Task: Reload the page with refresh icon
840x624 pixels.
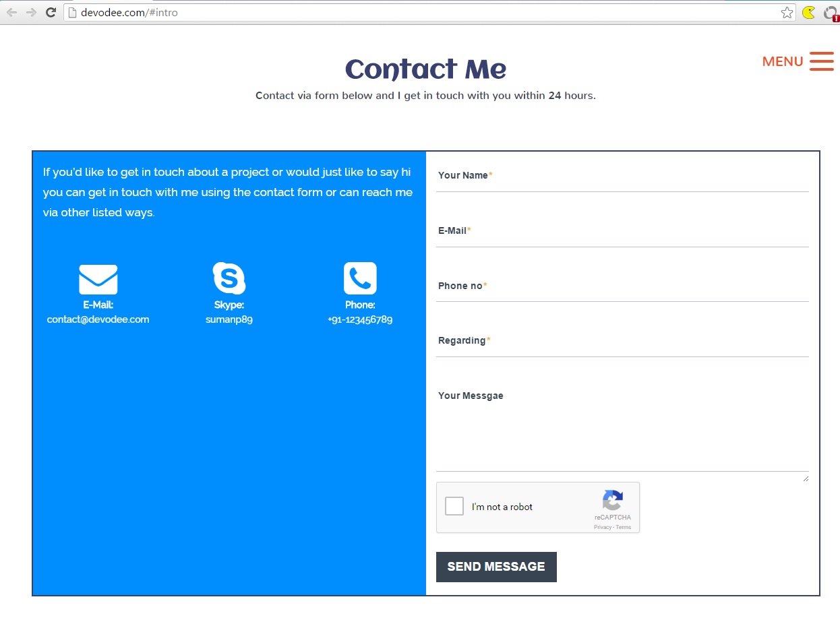Action: (51, 12)
